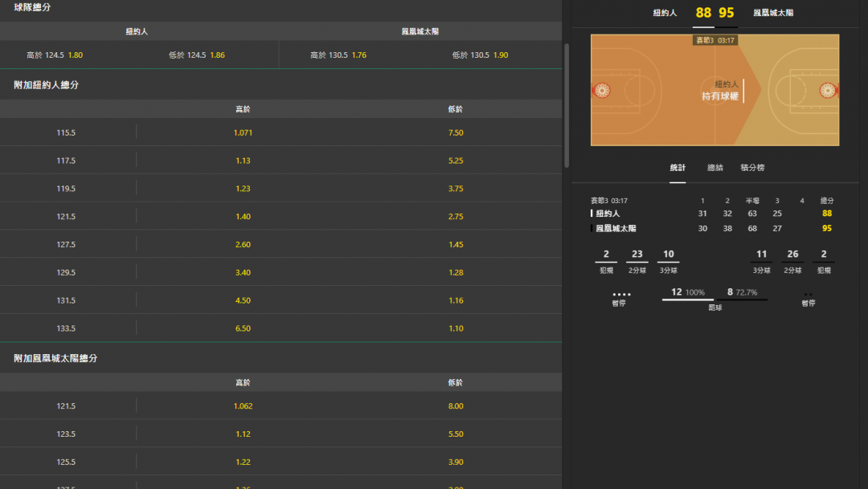The width and height of the screenshot is (868, 489).
Task: Click the 紐約人 暫停 timeout dots
Action: [621, 295]
